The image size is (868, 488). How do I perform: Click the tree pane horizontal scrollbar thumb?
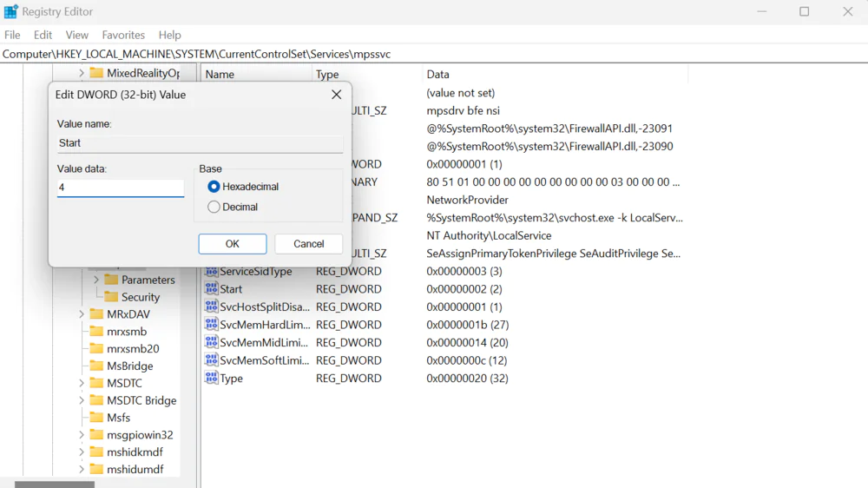(x=54, y=485)
